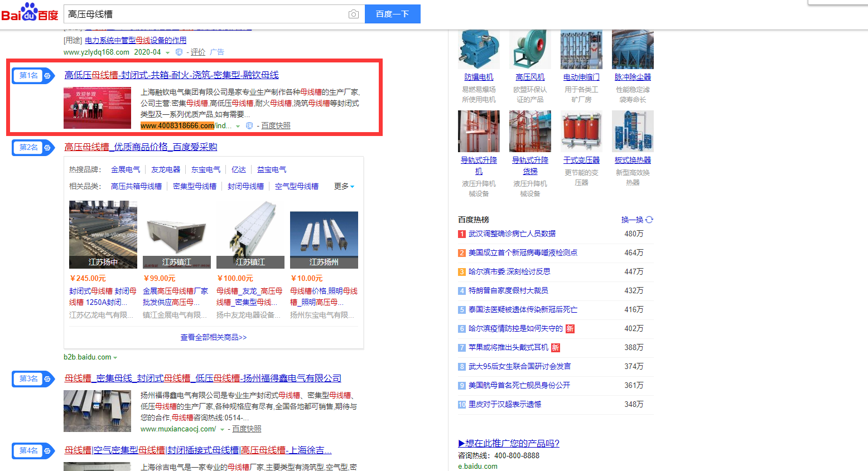Open dropdown arrow next to b2b.baidu.com
The height and width of the screenshot is (471, 868).
pyautogui.click(x=115, y=358)
